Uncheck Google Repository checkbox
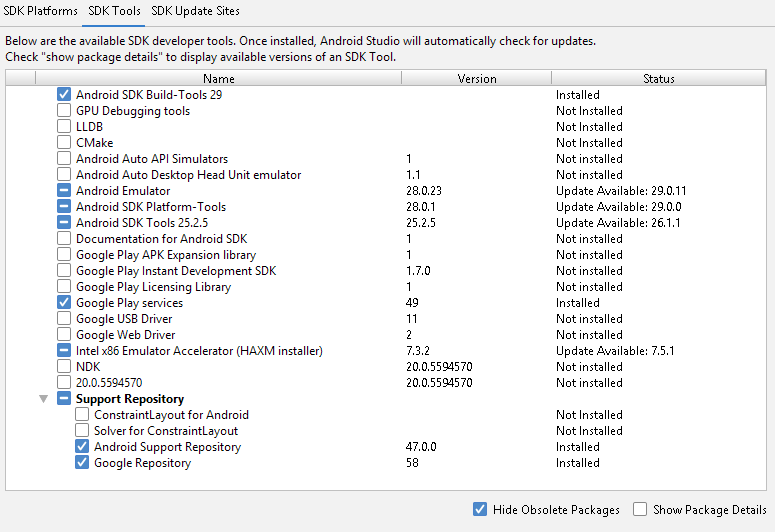 82,462
